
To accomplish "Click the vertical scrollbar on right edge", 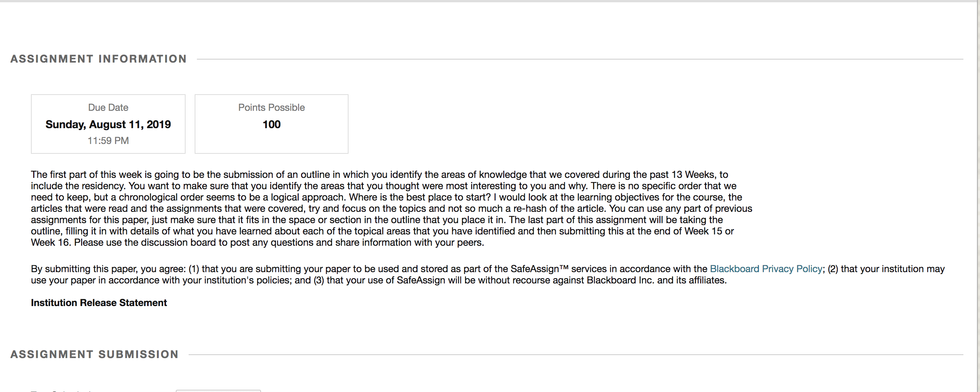I will click(x=977, y=196).
